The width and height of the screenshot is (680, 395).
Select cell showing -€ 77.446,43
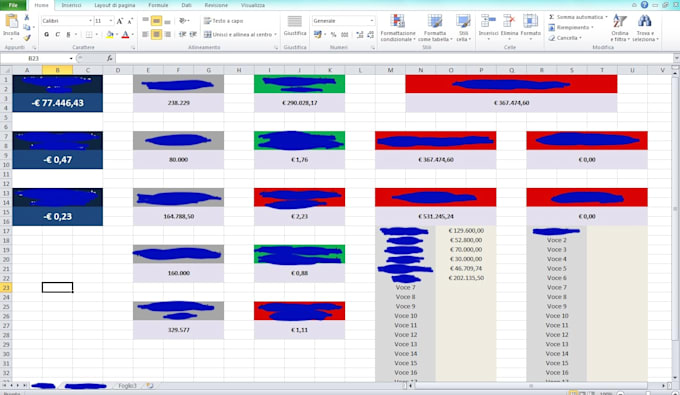[x=58, y=103]
